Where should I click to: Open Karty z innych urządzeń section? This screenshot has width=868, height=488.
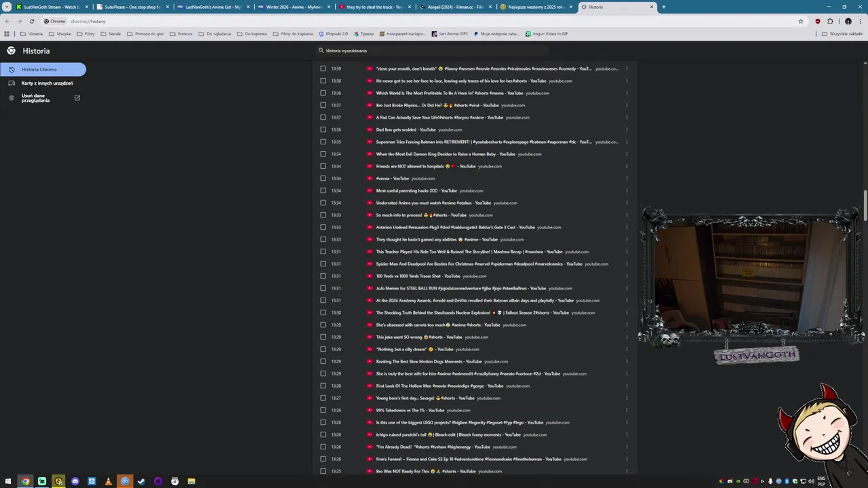[43, 83]
